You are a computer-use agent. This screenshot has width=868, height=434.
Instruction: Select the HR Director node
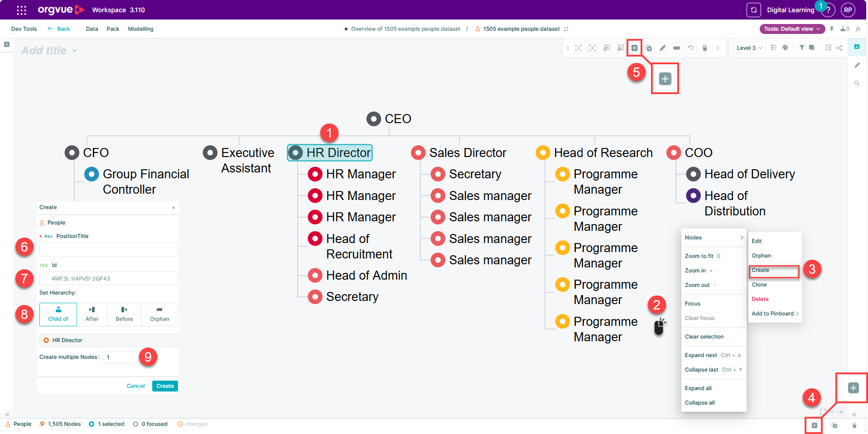[330, 153]
